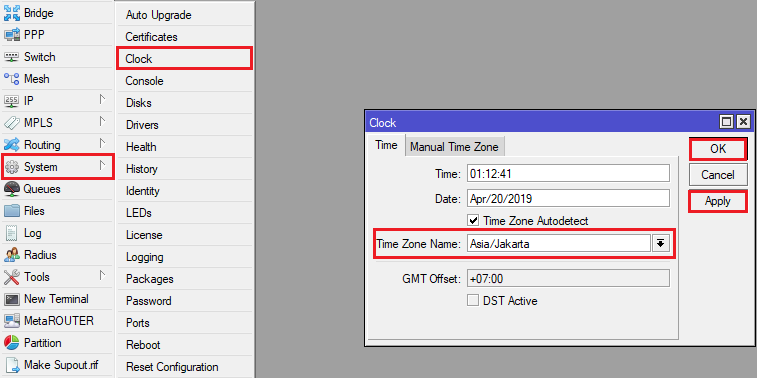The image size is (757, 378).
Task: Open License in System submenu
Action: (184, 235)
